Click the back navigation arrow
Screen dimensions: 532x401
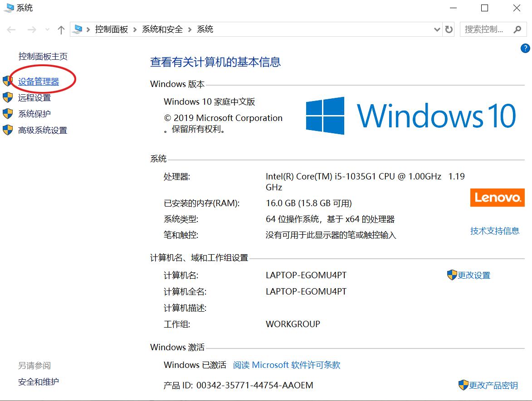(x=10, y=29)
